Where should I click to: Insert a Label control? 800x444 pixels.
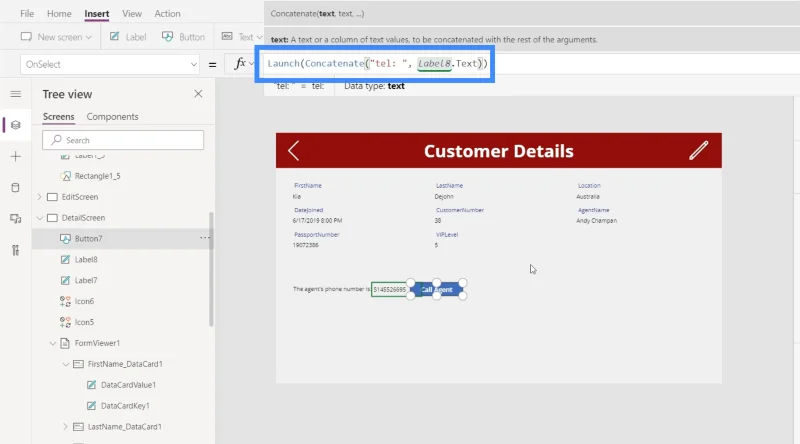(x=128, y=37)
